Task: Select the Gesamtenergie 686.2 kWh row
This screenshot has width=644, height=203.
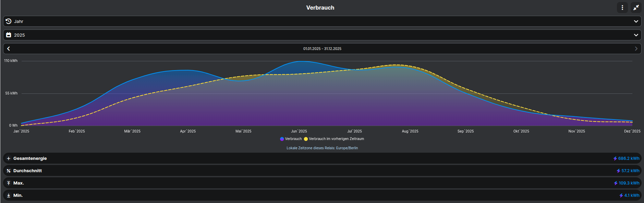Action: 322,158
